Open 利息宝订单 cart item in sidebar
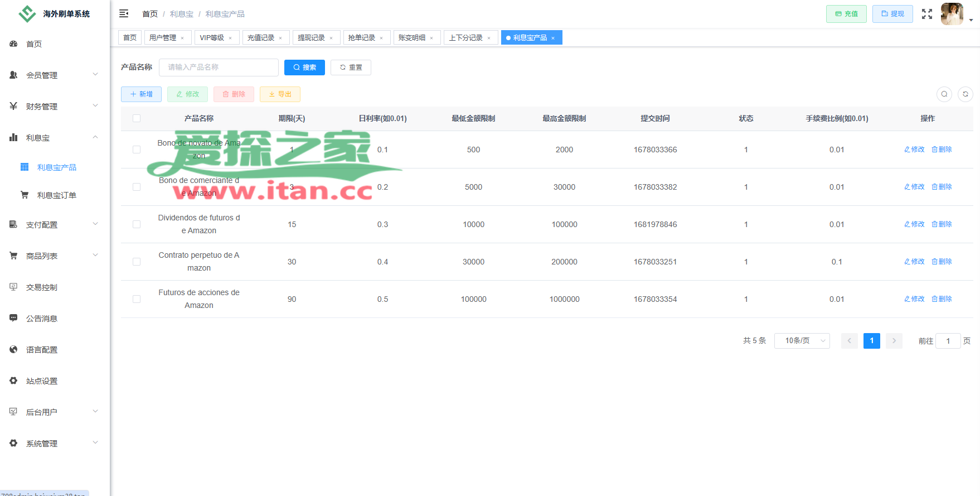This screenshot has width=980, height=496. (56, 195)
